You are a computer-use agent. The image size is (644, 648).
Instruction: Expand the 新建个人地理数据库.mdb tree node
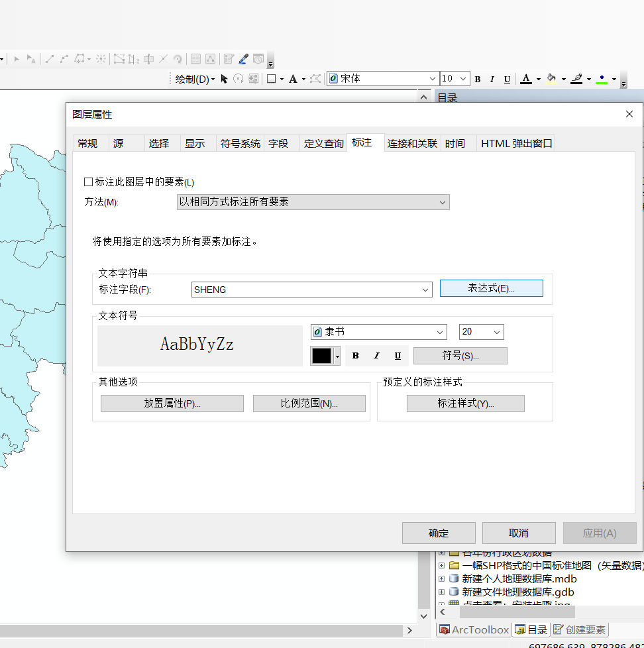tap(442, 578)
